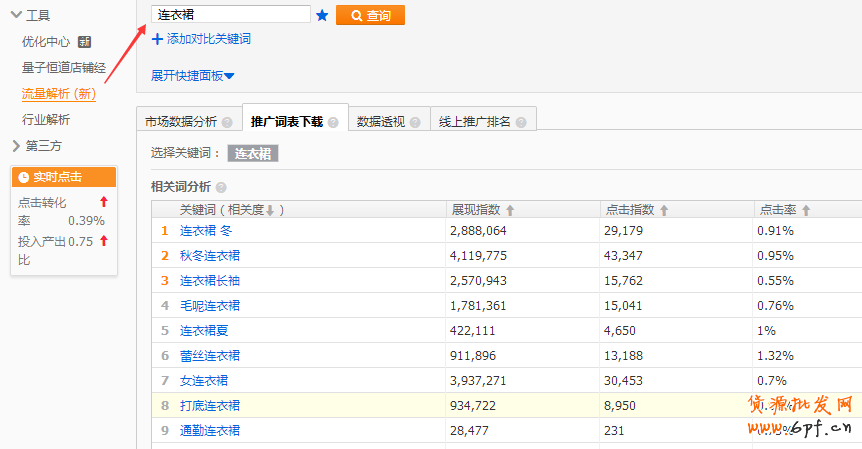Collapse the 工具 sidebar section

pyautogui.click(x=16, y=15)
